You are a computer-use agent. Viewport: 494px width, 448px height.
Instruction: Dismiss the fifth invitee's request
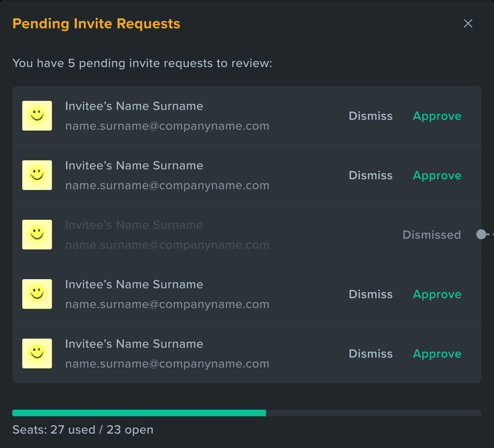point(370,353)
